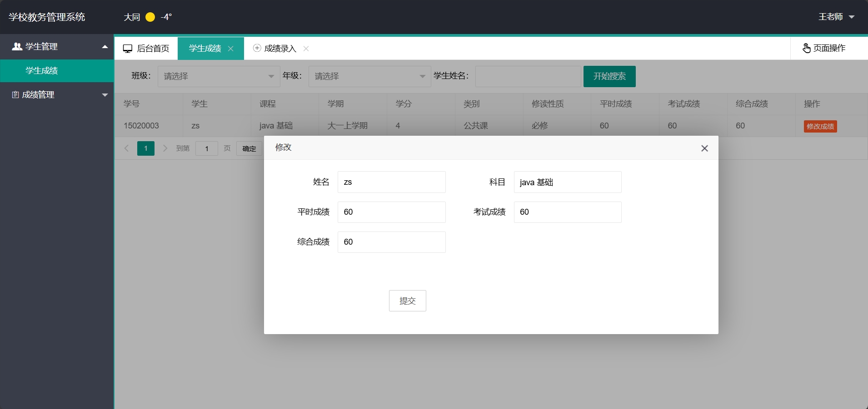Open the 王老师 account menu
Viewport: 868px width, 409px height.
coord(836,17)
